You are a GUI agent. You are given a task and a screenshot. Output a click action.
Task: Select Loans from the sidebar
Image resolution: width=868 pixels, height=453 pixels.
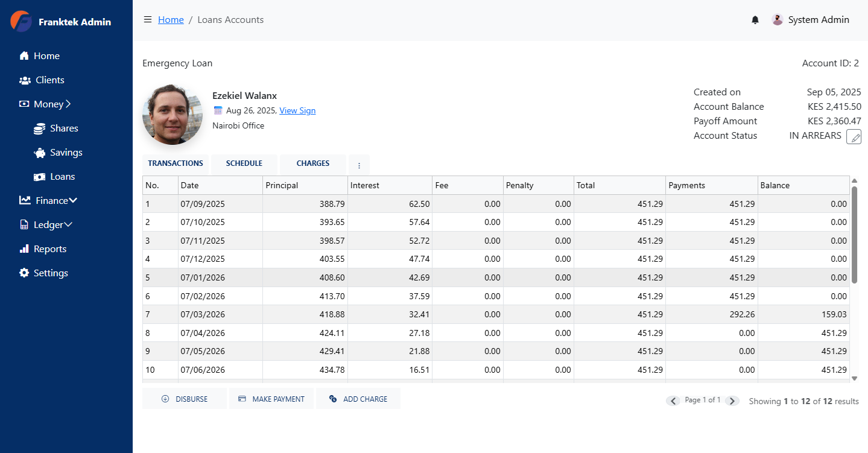tap(61, 176)
